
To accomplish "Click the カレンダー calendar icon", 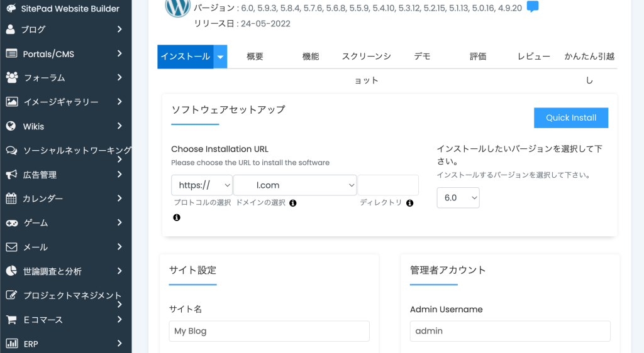I will coord(11,198).
